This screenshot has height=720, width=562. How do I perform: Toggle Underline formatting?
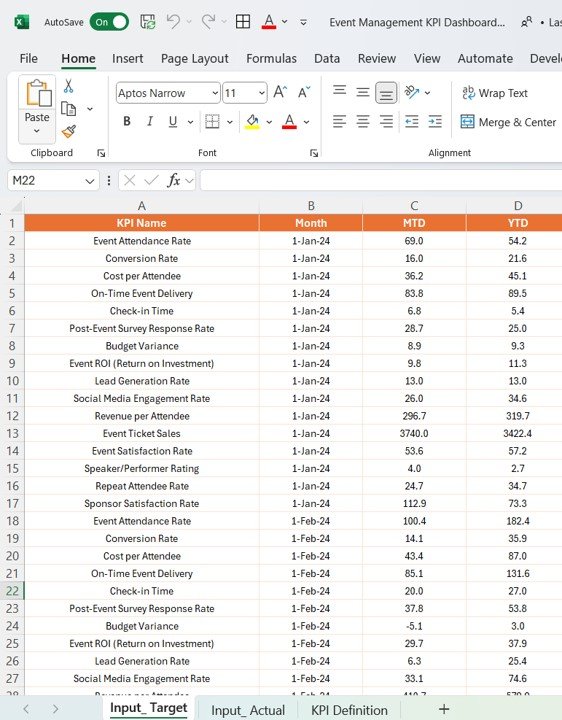click(x=173, y=121)
